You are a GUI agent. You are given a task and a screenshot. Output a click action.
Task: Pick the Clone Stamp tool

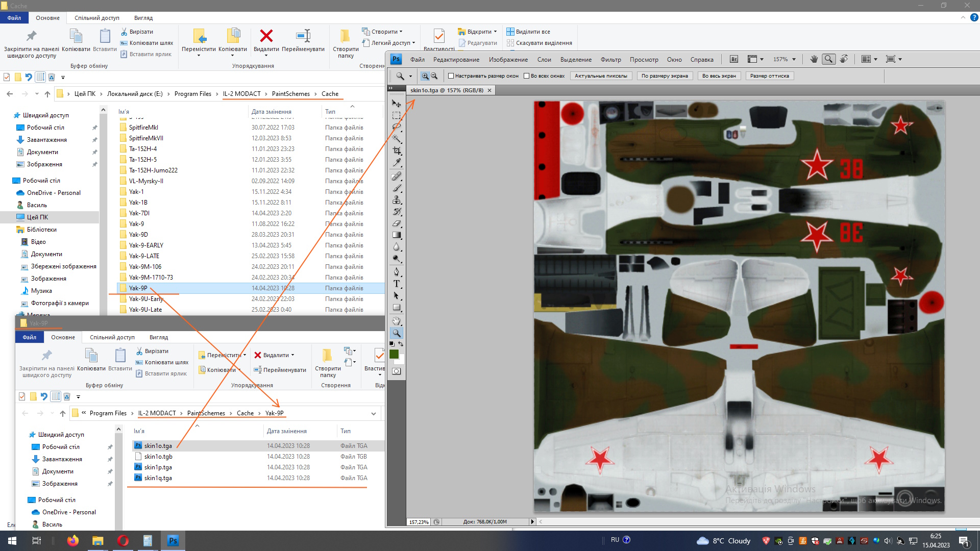pyautogui.click(x=397, y=200)
